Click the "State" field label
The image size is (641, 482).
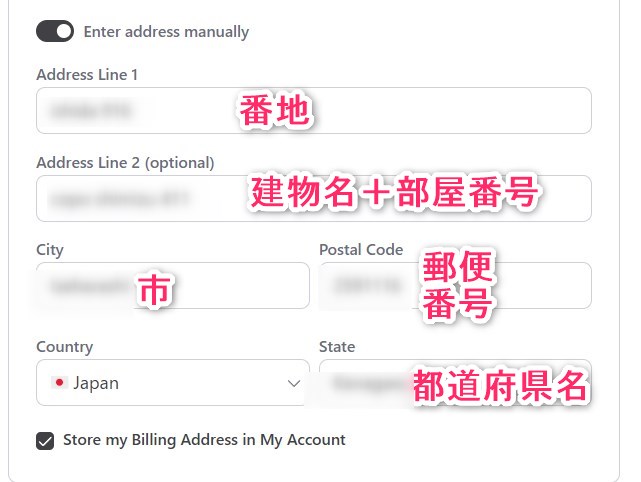(337, 347)
